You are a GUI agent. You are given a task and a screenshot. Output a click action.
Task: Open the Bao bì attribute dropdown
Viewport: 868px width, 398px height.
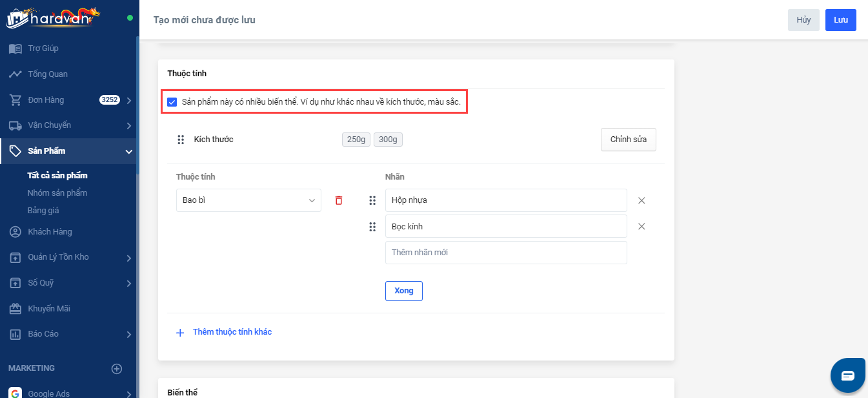(248, 200)
